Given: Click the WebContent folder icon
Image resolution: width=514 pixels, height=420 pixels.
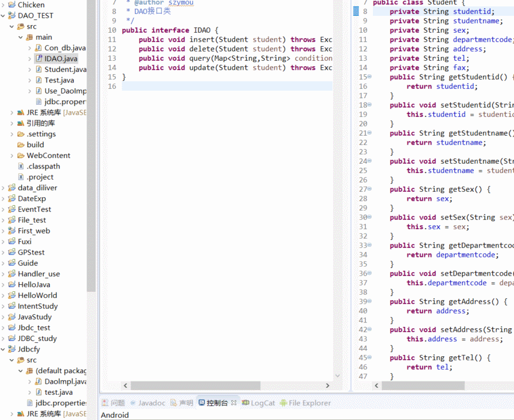Looking at the screenshot, I should click(x=20, y=156).
